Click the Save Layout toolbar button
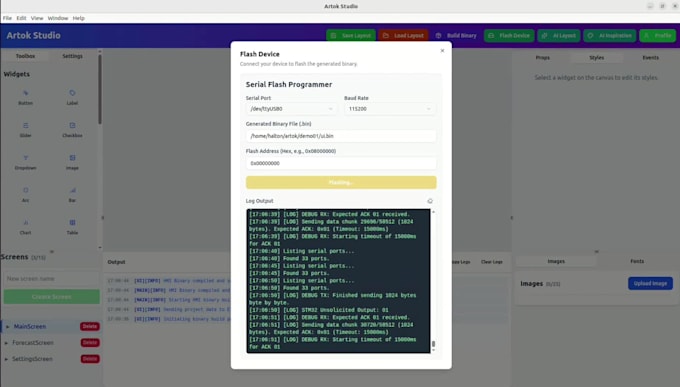 pyautogui.click(x=351, y=36)
